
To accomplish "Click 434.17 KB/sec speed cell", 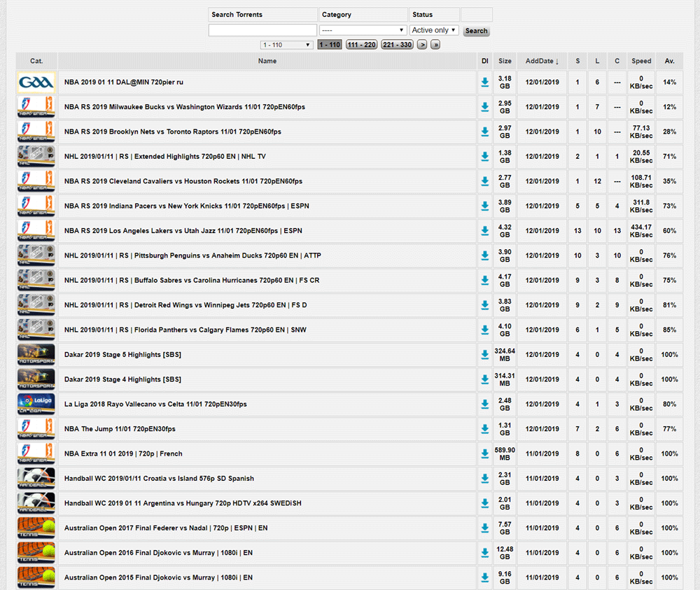I will [x=641, y=231].
